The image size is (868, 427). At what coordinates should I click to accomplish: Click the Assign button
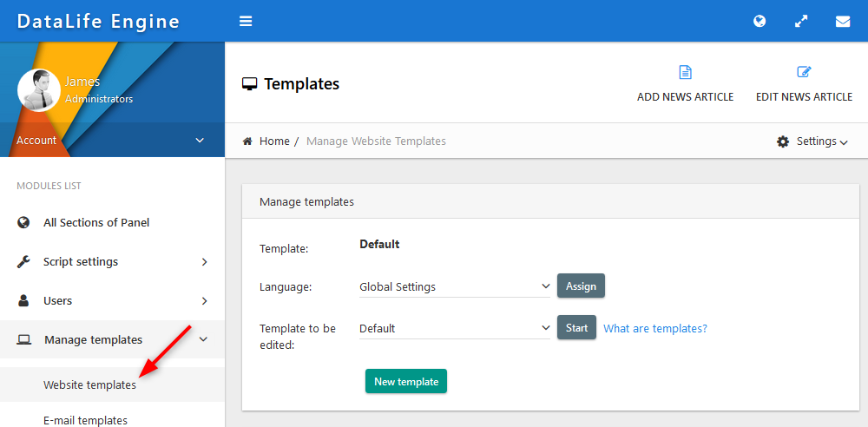pyautogui.click(x=581, y=286)
